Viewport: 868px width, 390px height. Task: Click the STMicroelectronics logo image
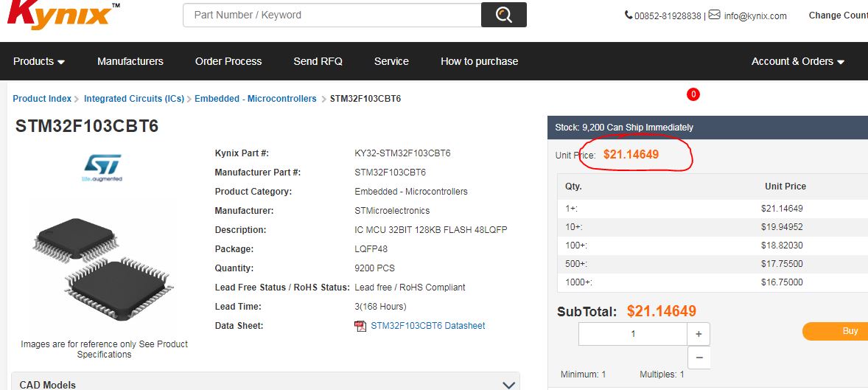click(x=102, y=168)
